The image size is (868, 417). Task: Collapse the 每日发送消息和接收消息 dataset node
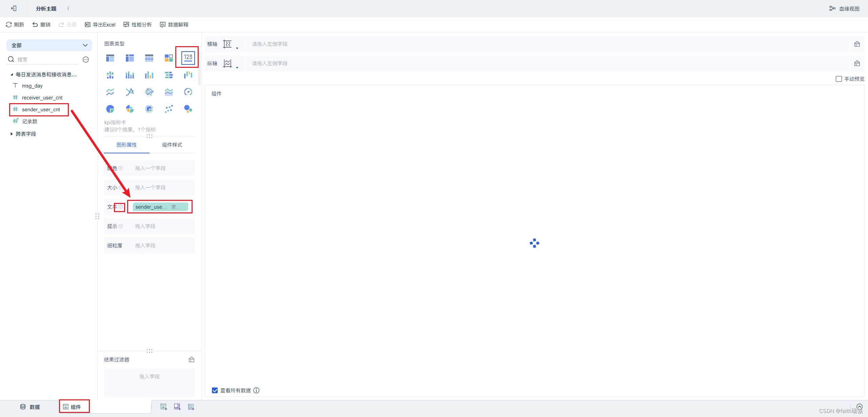[x=12, y=75]
